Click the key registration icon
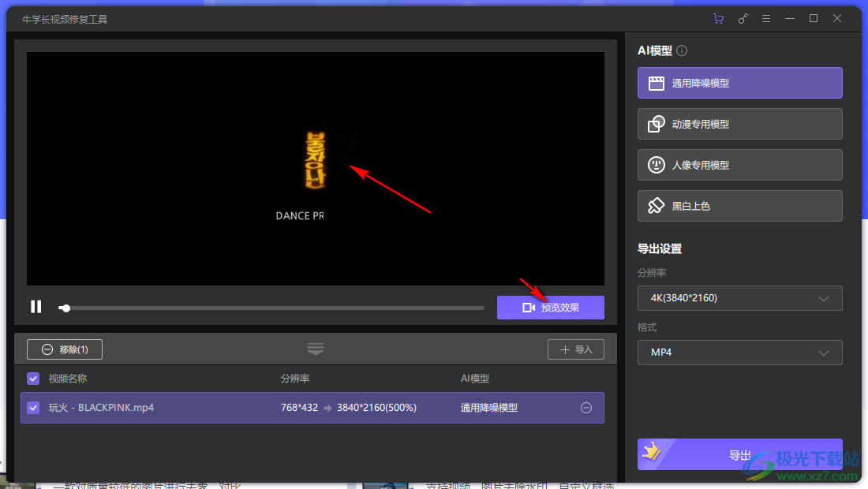Viewport: 868px width, 489px height. (743, 19)
